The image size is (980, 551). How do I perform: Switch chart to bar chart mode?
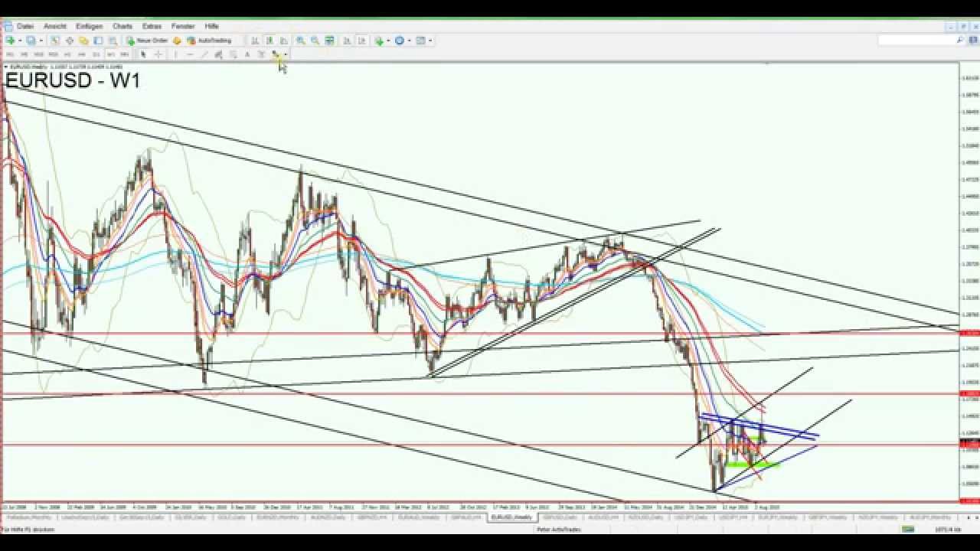point(255,41)
